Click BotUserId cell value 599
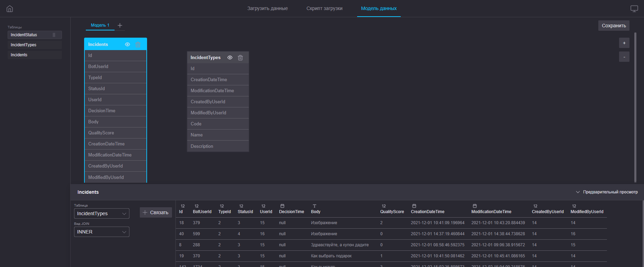 pyautogui.click(x=196, y=234)
